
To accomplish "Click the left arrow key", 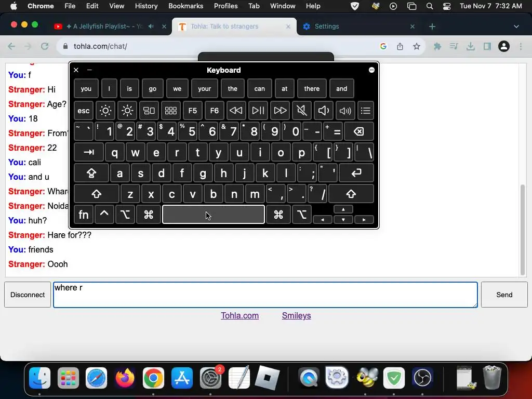I will (322, 220).
